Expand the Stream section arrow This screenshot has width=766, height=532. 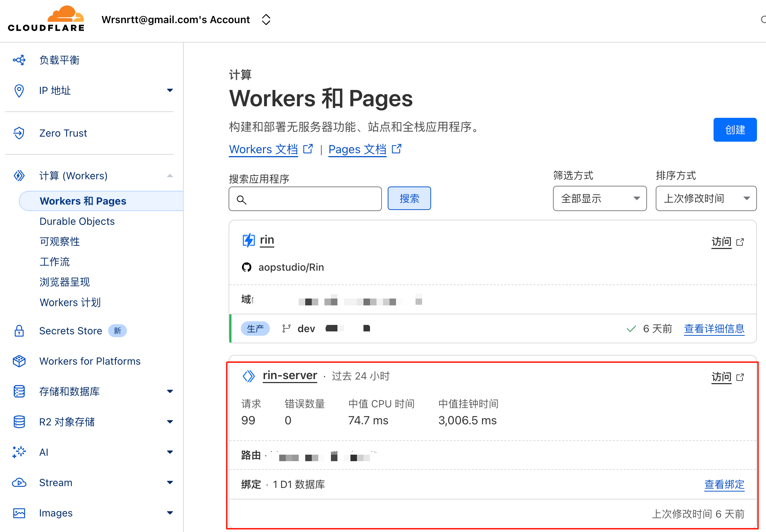(x=170, y=482)
